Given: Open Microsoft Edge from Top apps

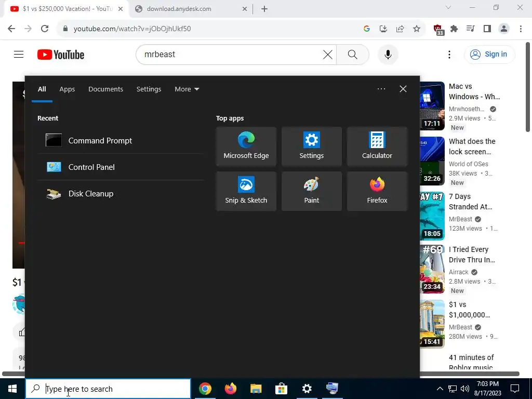Looking at the screenshot, I should pos(246,147).
